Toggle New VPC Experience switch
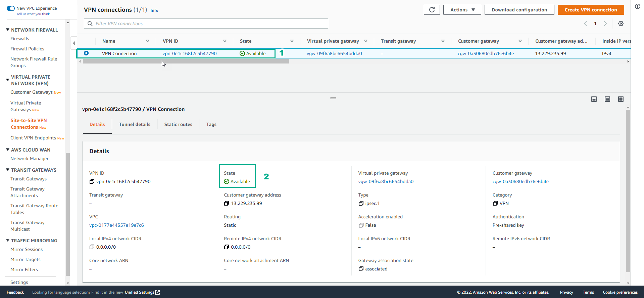The image size is (644, 298). 11,8
